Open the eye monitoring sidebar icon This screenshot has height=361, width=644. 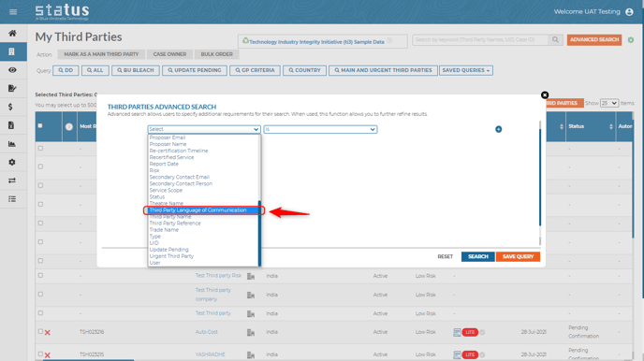pyautogui.click(x=12, y=70)
